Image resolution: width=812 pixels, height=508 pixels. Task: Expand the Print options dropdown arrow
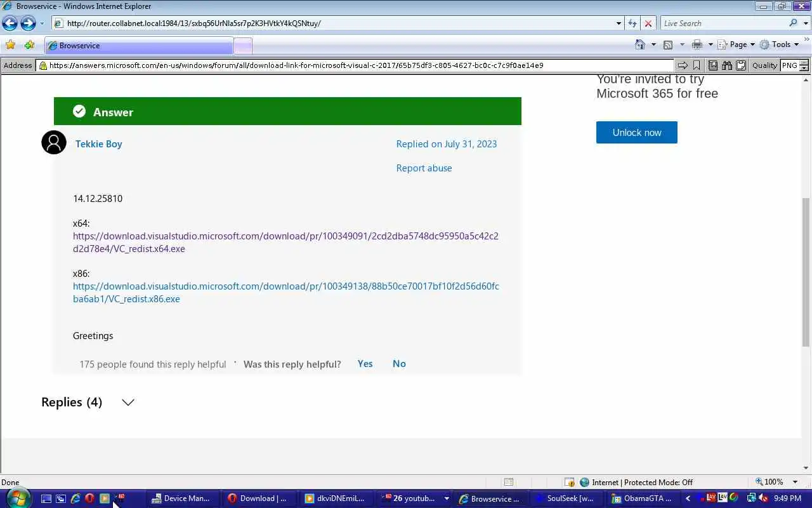click(x=710, y=44)
